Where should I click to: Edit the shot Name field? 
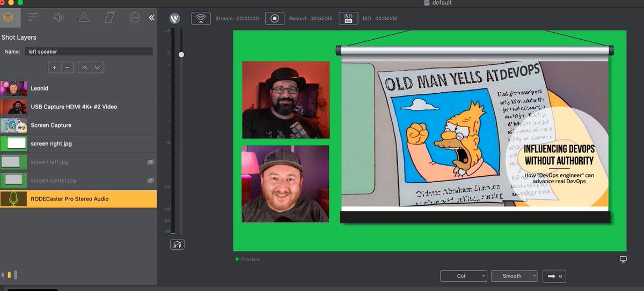pos(89,51)
